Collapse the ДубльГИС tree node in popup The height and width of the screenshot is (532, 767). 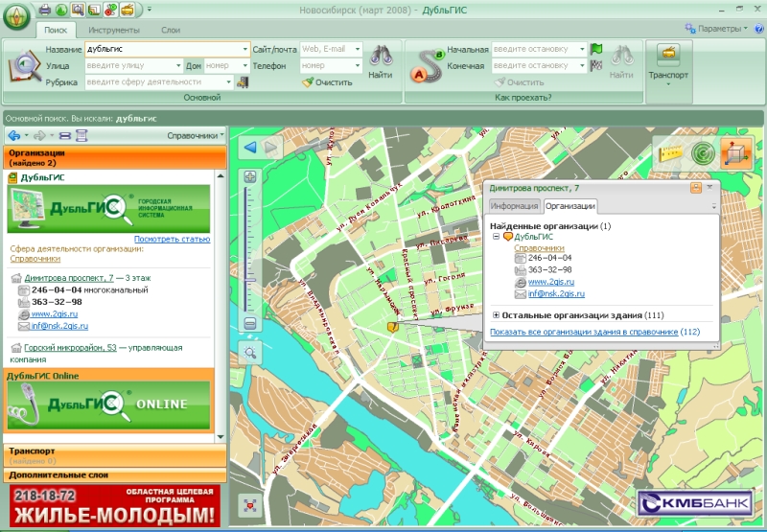pyautogui.click(x=496, y=237)
